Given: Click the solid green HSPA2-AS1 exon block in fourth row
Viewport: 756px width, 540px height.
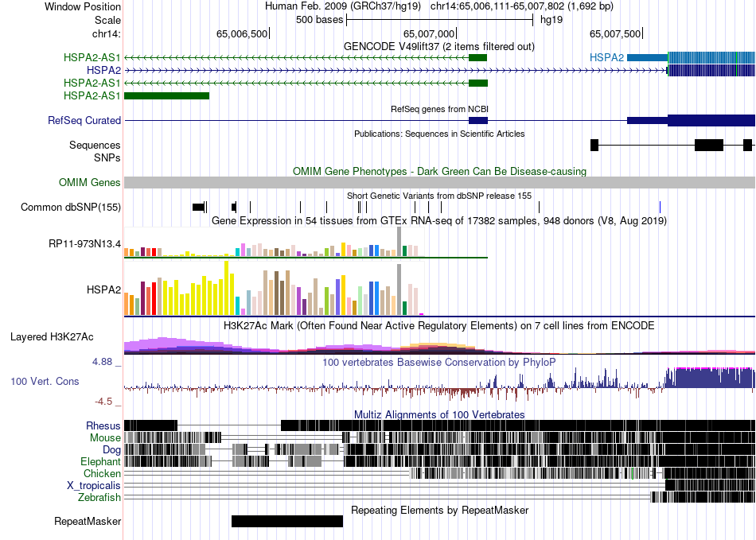Looking at the screenshot, I should click(167, 96).
